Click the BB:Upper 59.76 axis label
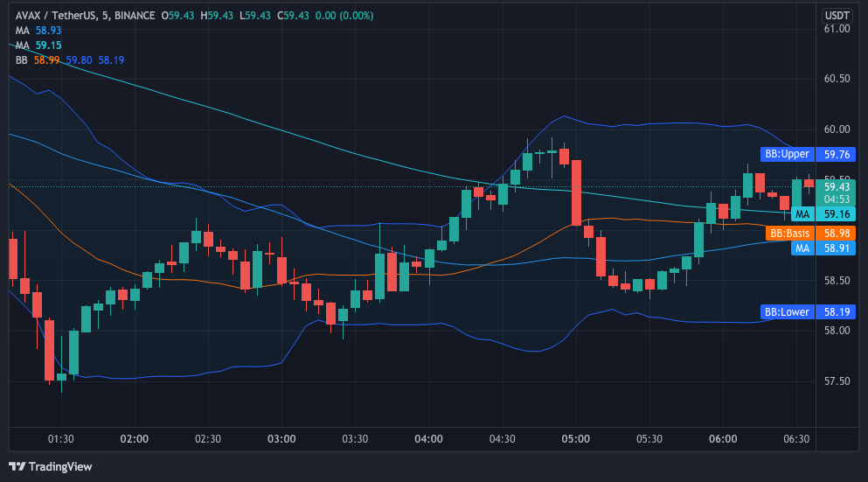868x482 pixels. click(x=807, y=154)
